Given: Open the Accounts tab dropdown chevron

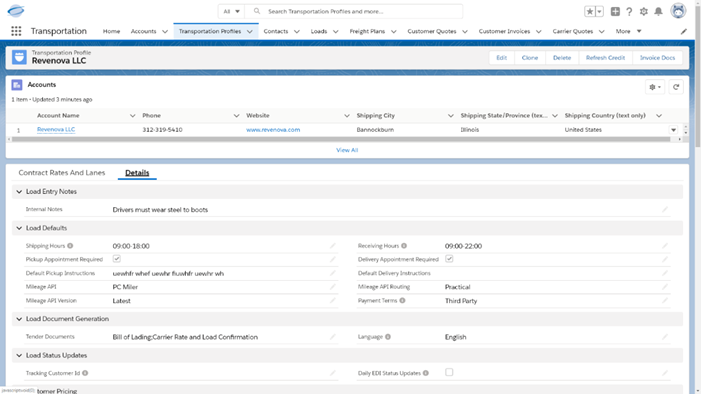Looking at the screenshot, I should click(165, 31).
